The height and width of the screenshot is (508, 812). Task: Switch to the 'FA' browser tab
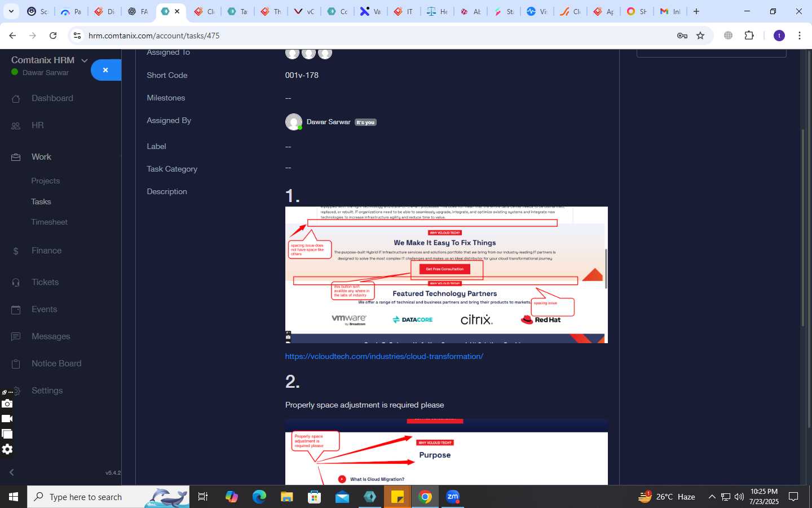[x=138, y=11]
